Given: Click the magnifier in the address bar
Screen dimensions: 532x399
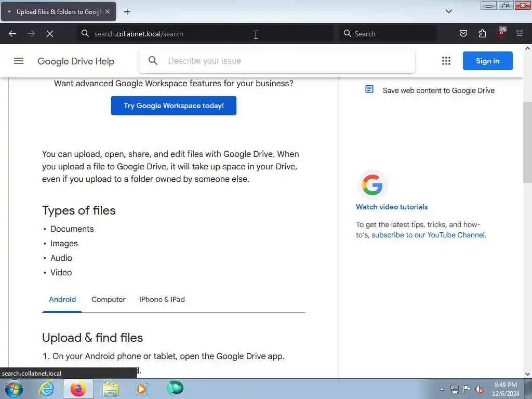Looking at the screenshot, I should [x=85, y=34].
